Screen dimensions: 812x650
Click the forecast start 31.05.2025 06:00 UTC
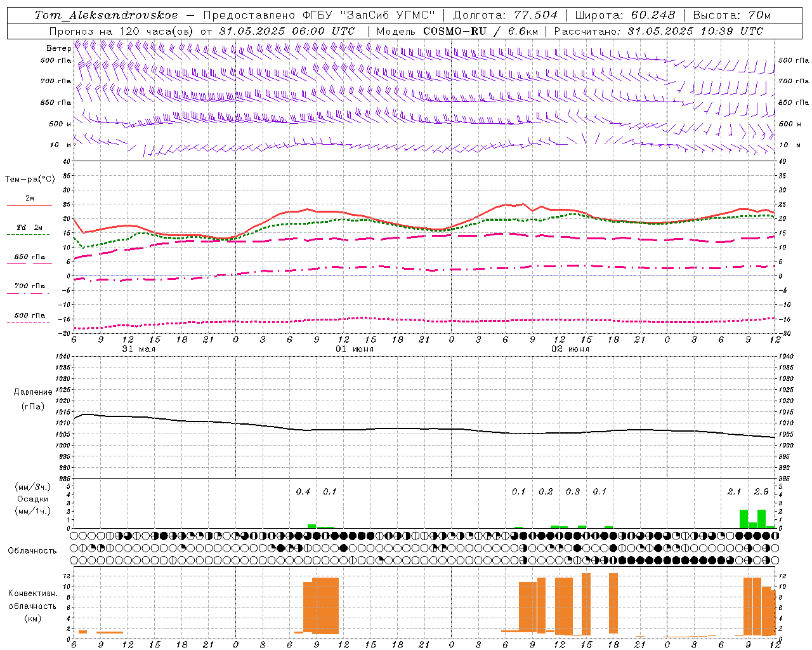[x=287, y=31]
